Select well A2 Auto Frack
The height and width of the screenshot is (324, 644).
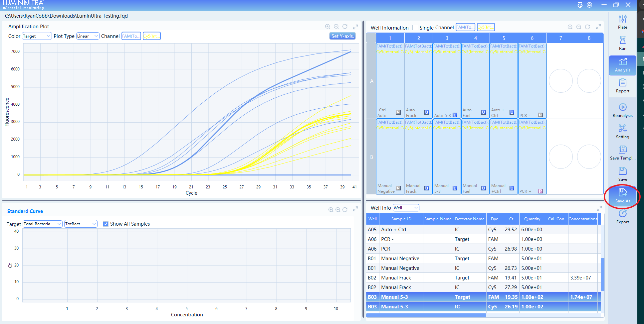coord(418,81)
